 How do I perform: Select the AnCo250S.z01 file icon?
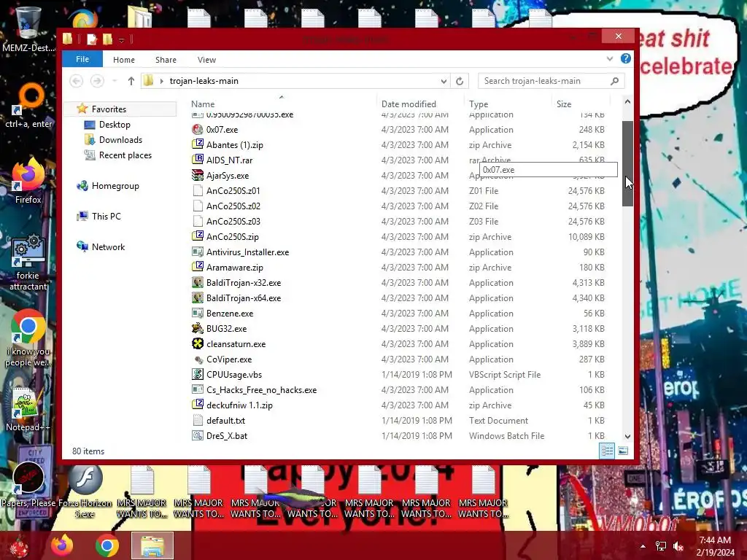tap(197, 191)
